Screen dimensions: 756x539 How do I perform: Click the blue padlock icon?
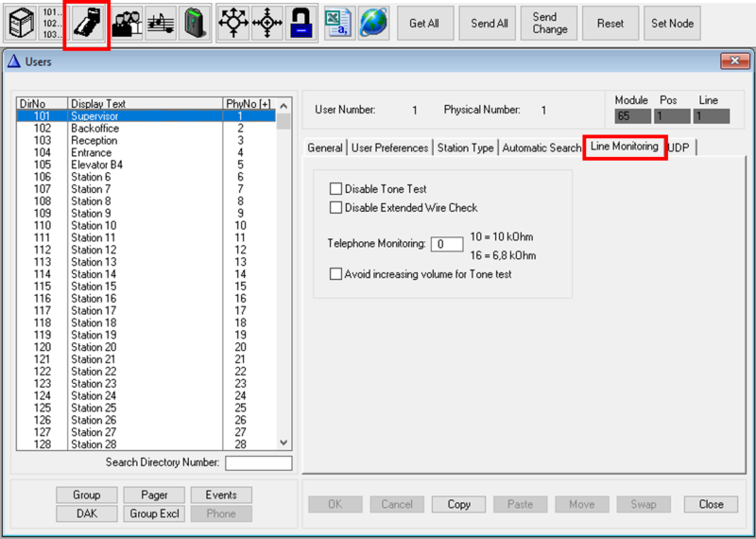[x=301, y=23]
